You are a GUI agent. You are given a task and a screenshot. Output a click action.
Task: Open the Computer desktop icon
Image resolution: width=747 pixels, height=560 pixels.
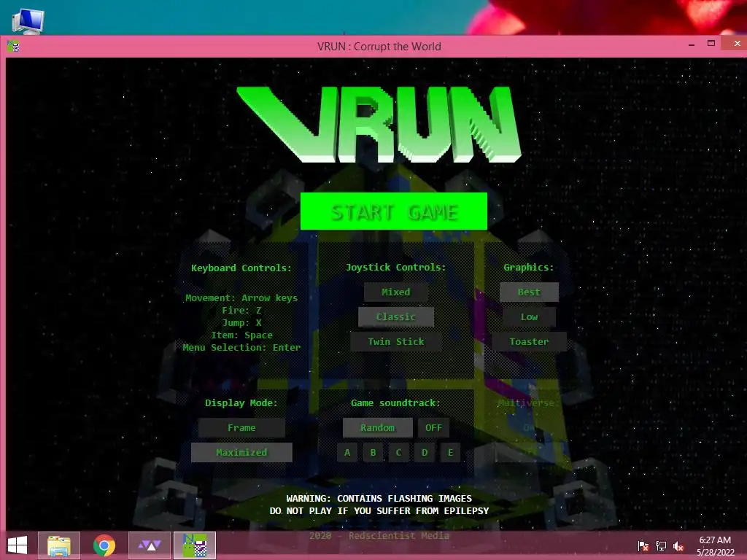tap(28, 21)
